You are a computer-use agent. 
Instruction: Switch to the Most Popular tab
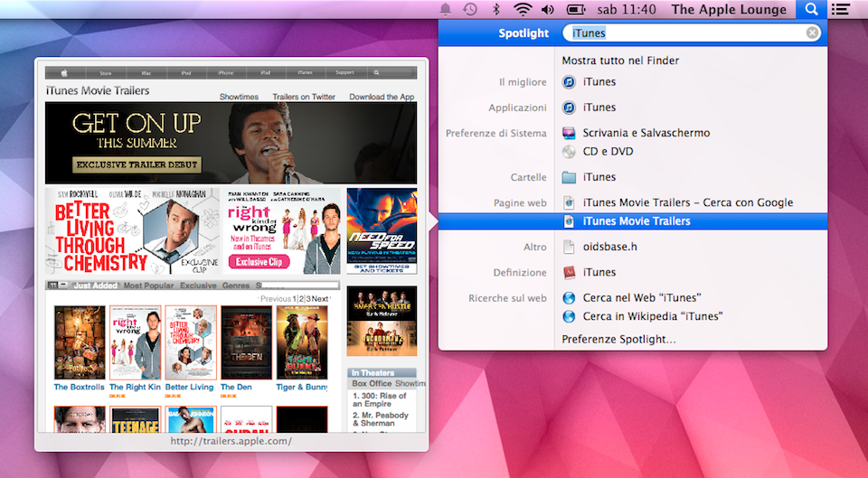pyautogui.click(x=148, y=286)
